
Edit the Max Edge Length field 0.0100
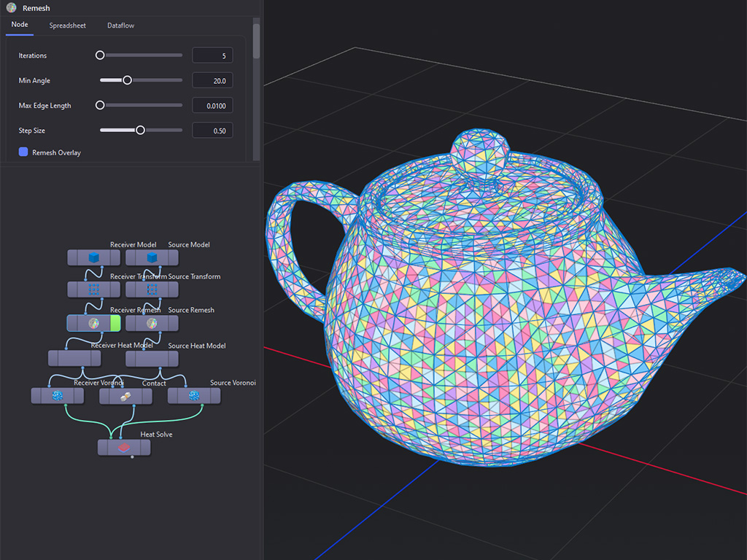pyautogui.click(x=212, y=105)
